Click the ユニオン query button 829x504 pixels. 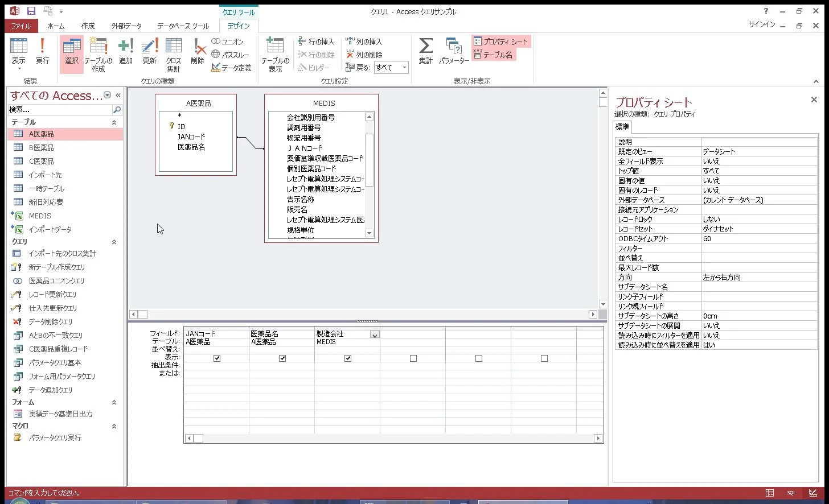(227, 42)
